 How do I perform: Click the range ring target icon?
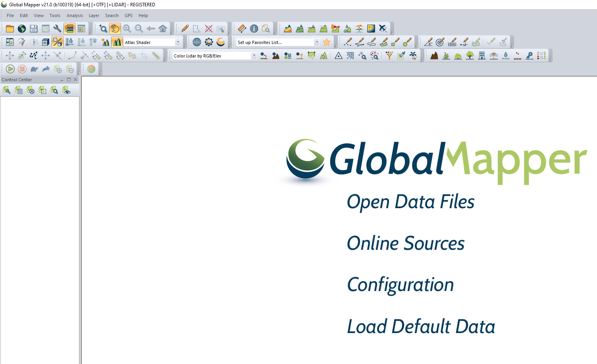point(440,42)
